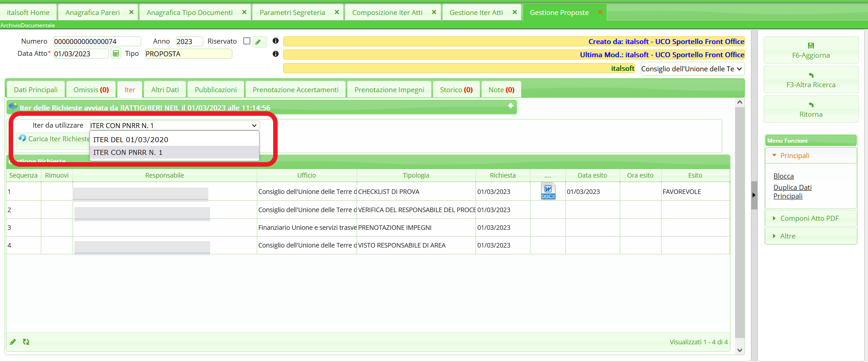Screen dimensions: 868x362
Task: Tick the Riservato checkbox
Action: click(x=247, y=41)
